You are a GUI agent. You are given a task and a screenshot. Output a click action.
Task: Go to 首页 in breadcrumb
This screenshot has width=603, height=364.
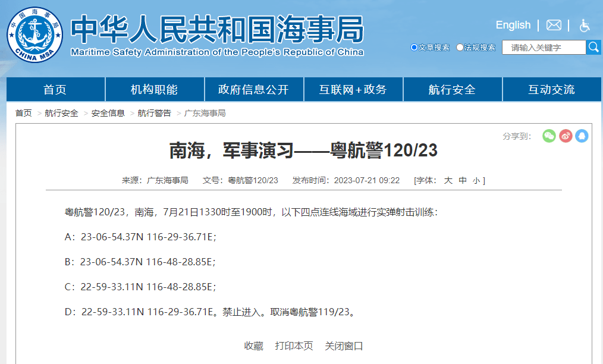pyautogui.click(x=23, y=113)
